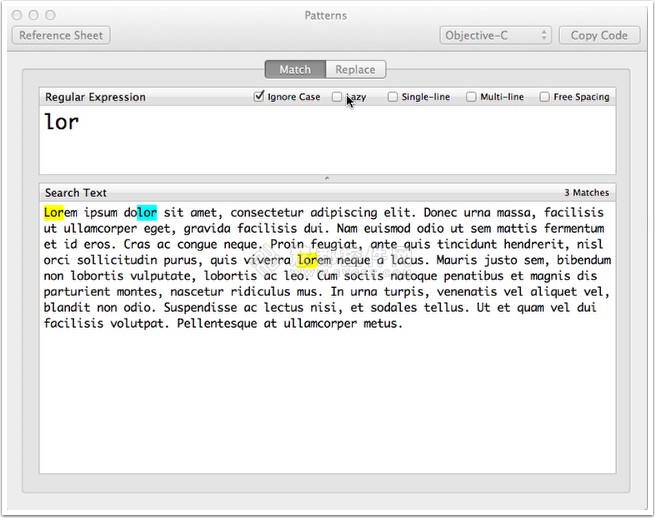Viewport: 655px width, 518px height.
Task: Uncheck the Ignore Case checkbox
Action: coord(259,96)
